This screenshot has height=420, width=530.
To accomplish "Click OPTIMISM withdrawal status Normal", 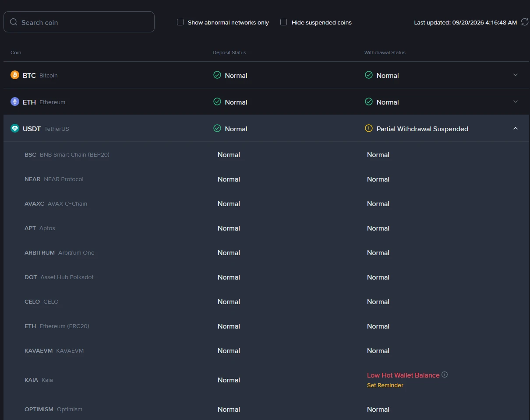I will tap(378, 409).
